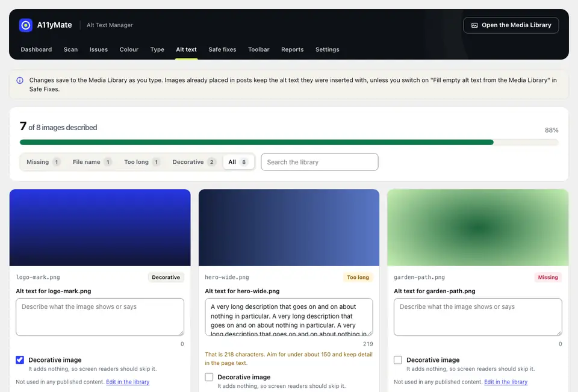Image resolution: width=578 pixels, height=392 pixels.
Task: Click the alt text box for logo-mark.png
Action: (100, 317)
